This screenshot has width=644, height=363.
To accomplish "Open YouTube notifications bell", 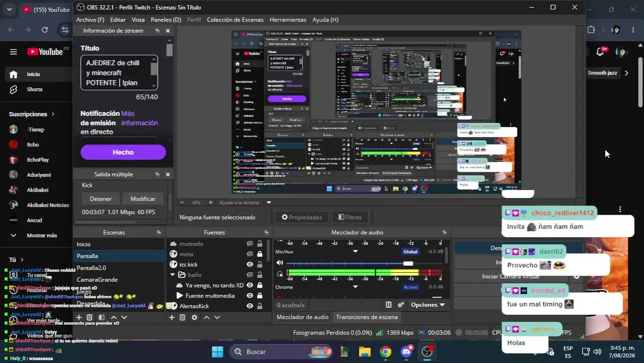I will tap(600, 51).
